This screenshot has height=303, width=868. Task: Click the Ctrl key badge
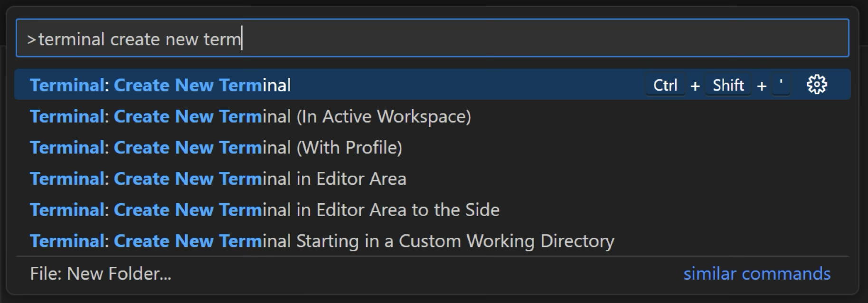point(665,85)
